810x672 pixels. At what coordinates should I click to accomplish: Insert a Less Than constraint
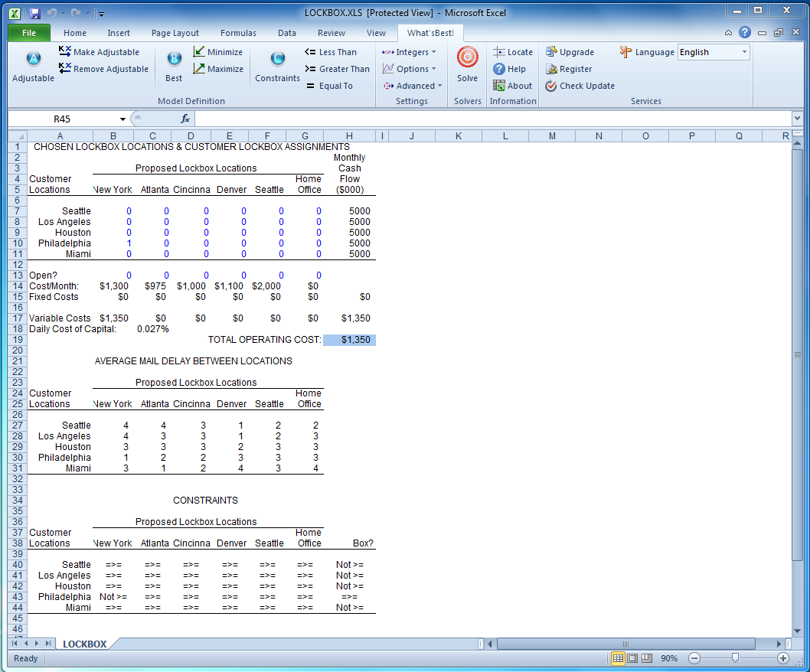point(331,52)
